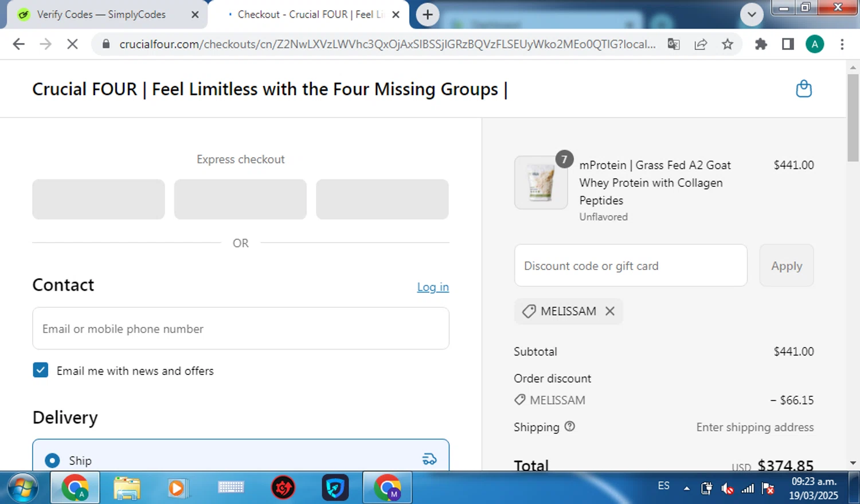Open the blue shield taskbar app
Viewport: 860px width, 504px height.
pos(335,488)
